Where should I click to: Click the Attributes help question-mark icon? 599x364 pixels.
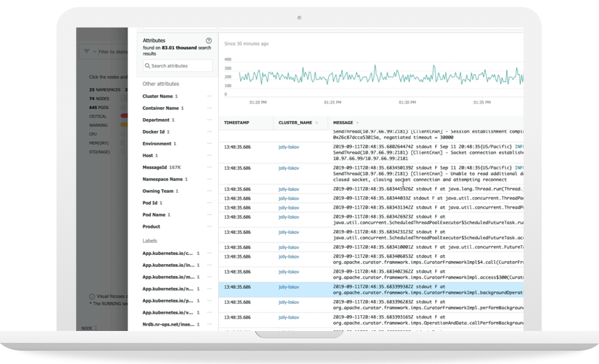pyautogui.click(x=209, y=41)
